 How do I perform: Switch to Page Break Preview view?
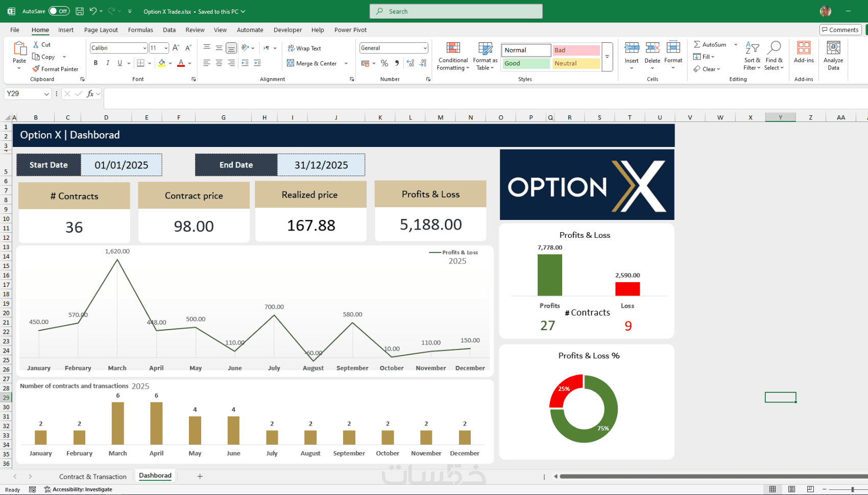pyautogui.click(x=810, y=489)
